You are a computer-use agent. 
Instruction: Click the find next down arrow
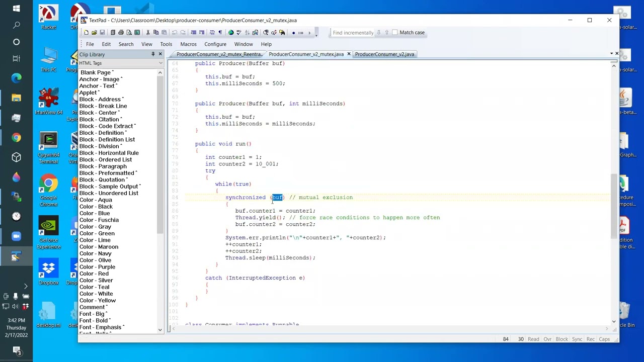[x=378, y=33]
